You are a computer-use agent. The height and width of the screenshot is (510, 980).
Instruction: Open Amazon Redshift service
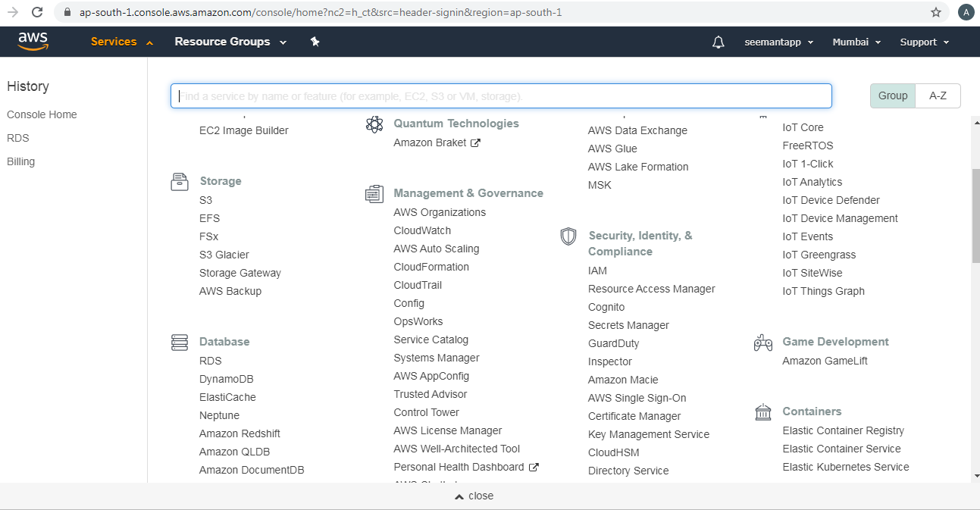point(240,433)
